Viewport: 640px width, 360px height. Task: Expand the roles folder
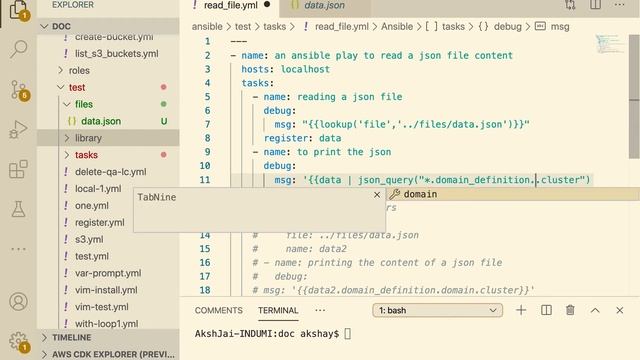pyautogui.click(x=108, y=70)
